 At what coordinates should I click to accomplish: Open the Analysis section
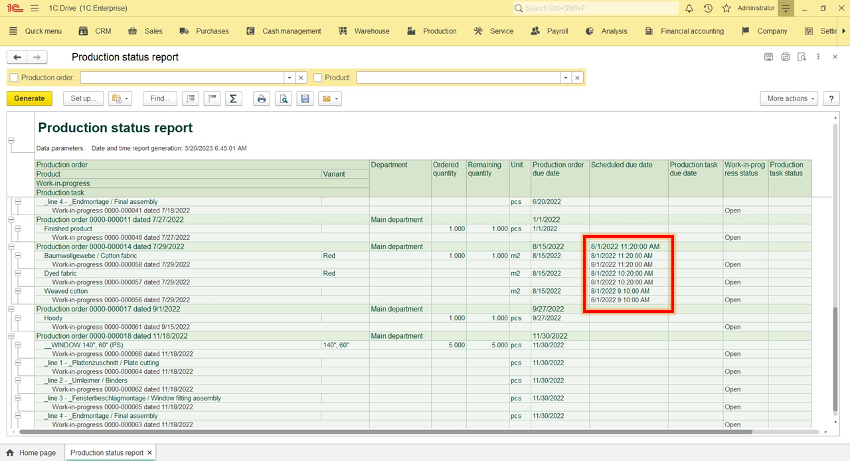pos(606,31)
